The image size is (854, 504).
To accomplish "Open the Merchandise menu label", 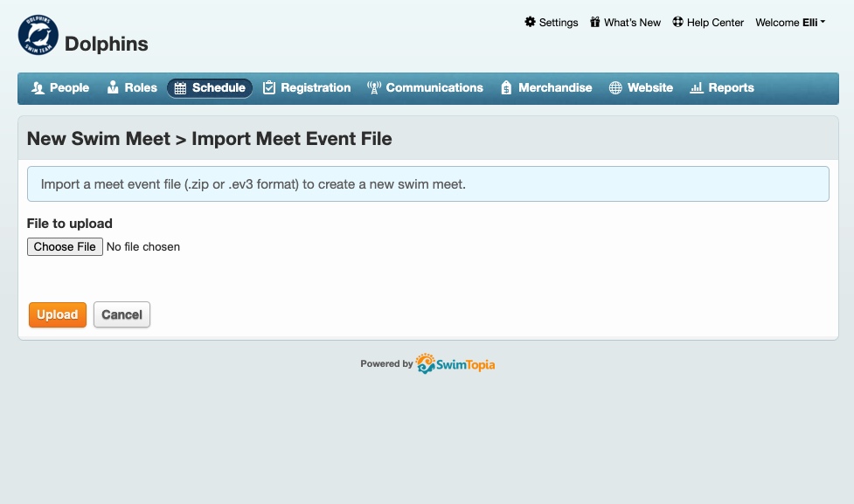I will (x=555, y=87).
